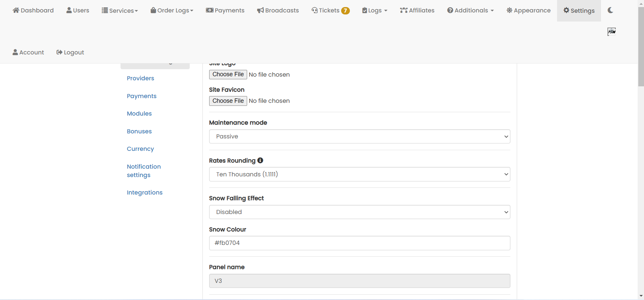Image resolution: width=644 pixels, height=300 pixels.
Task: Open the Snow Falling Effect dropdown
Action: pos(360,212)
